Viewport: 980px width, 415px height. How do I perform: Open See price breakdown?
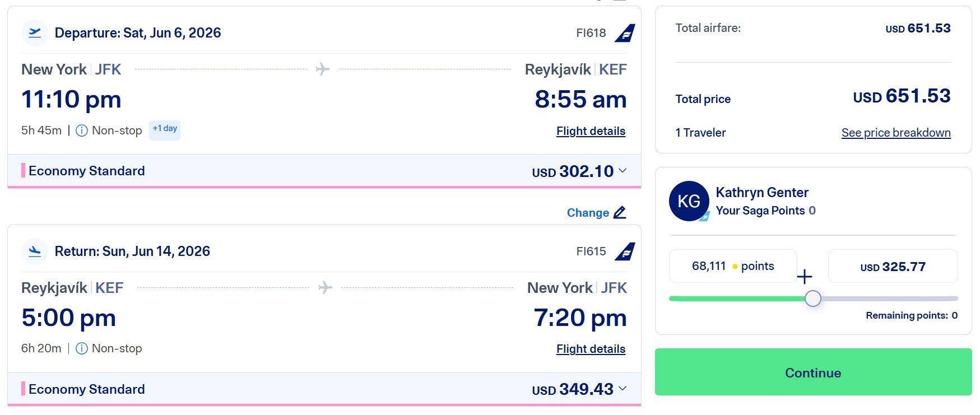tap(895, 132)
